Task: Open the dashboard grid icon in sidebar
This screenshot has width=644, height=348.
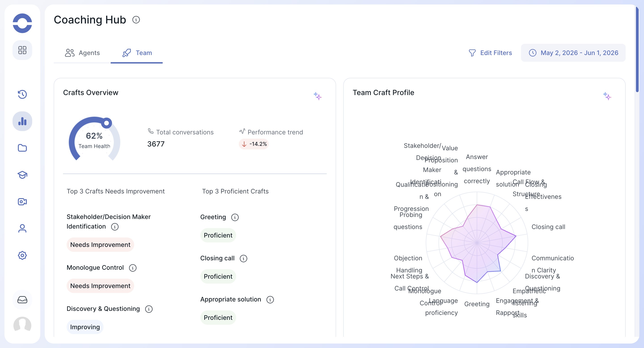Action: coord(22,50)
